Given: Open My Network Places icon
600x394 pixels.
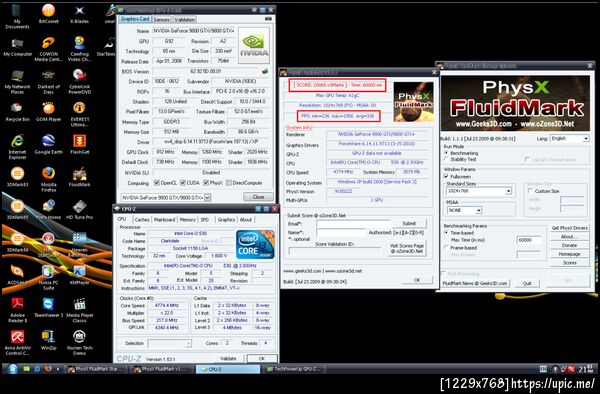Looking at the screenshot, I should point(18,82).
